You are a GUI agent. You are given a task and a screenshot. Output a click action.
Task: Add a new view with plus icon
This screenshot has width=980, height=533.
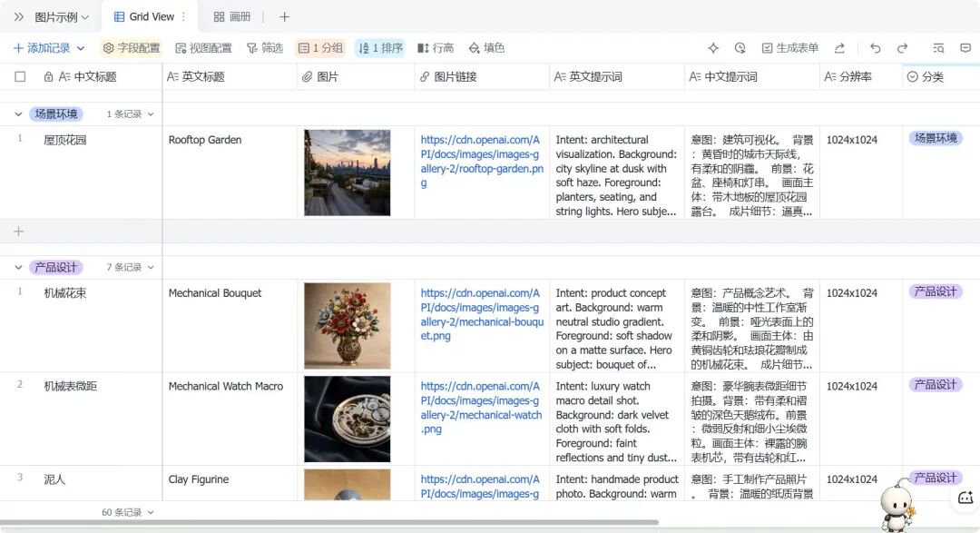[284, 17]
